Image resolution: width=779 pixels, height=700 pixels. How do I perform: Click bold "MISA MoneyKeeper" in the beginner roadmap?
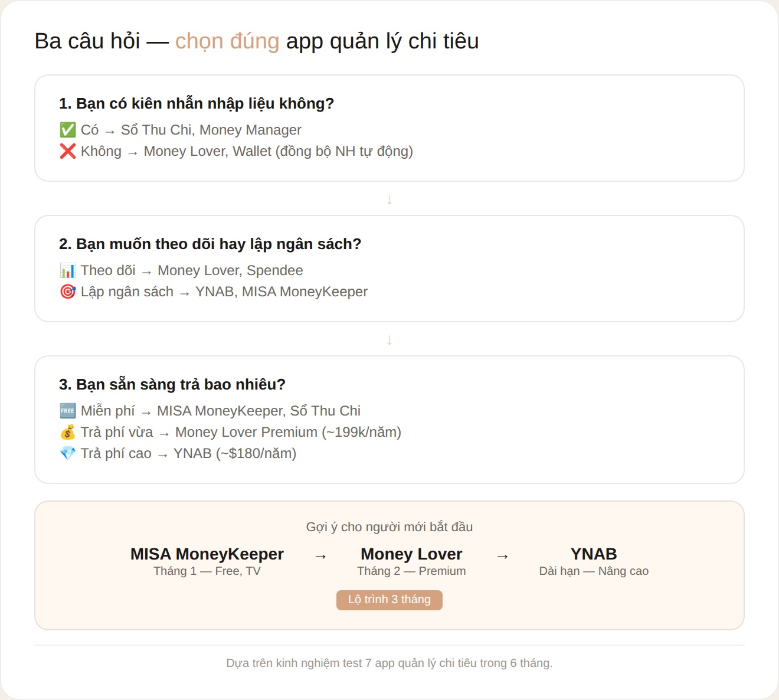[x=207, y=554]
